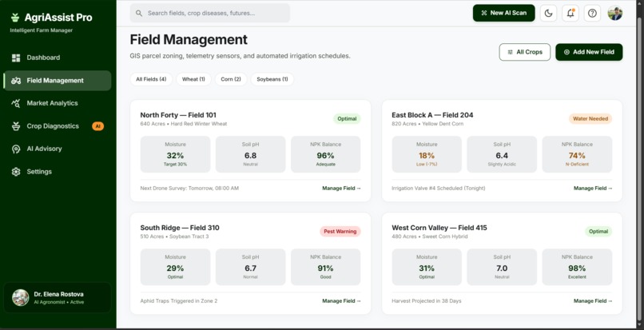Click the Water Needed status badge
The width and height of the screenshot is (644, 330).
(x=590, y=119)
